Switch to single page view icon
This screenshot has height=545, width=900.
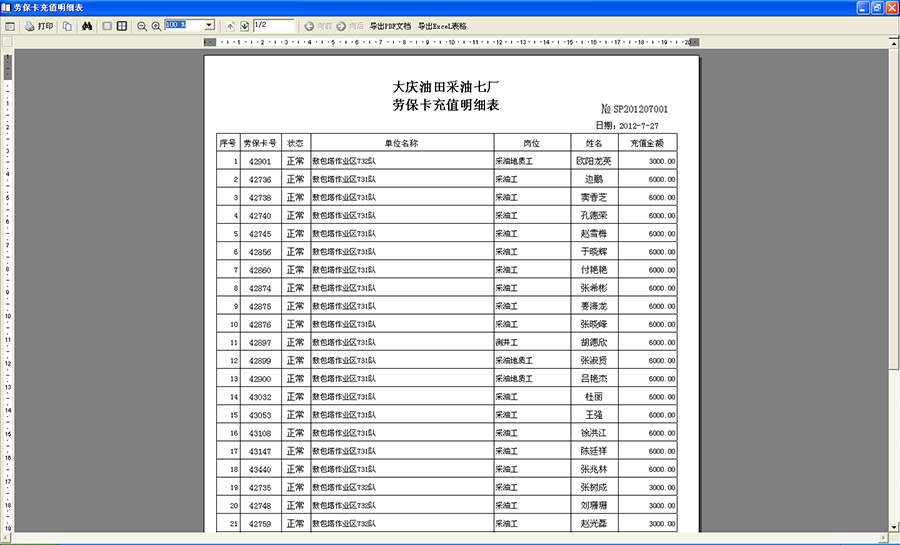(107, 26)
